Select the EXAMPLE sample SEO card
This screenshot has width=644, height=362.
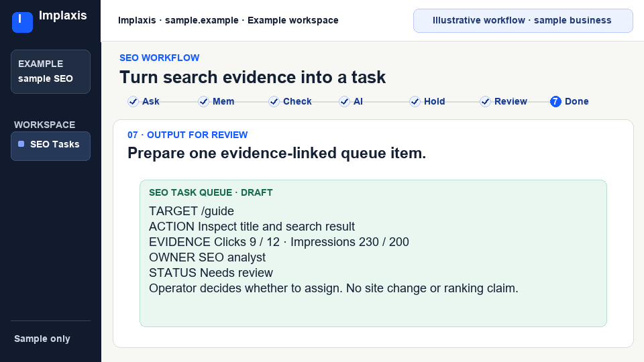(x=50, y=72)
